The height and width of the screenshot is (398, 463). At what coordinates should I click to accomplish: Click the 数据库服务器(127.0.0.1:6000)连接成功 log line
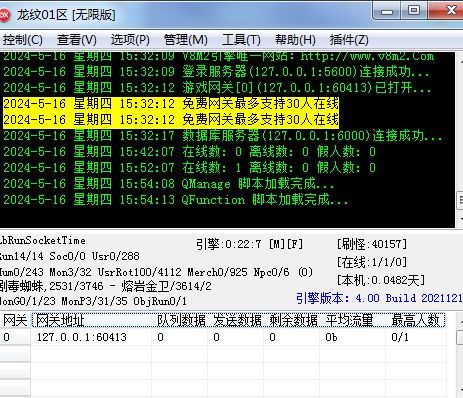click(x=223, y=136)
